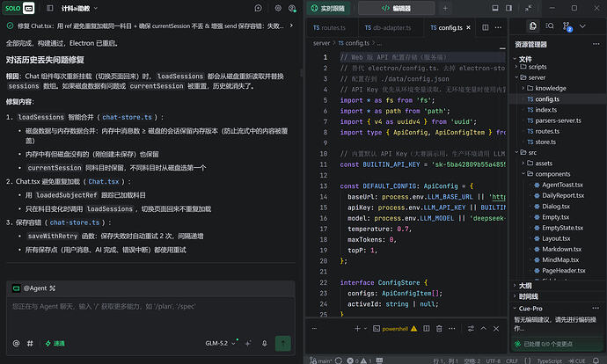607x364 pixels.
Task: Open the Chat.tsx file link
Action: (x=103, y=181)
